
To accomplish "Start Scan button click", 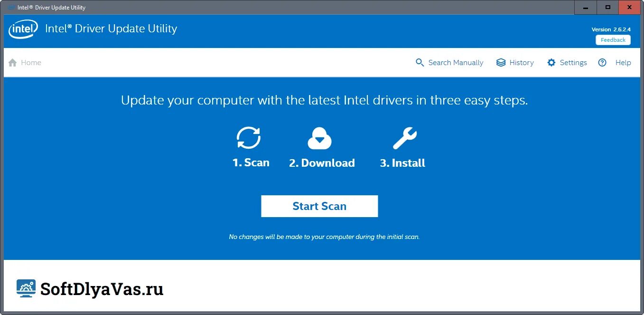I will [x=319, y=206].
